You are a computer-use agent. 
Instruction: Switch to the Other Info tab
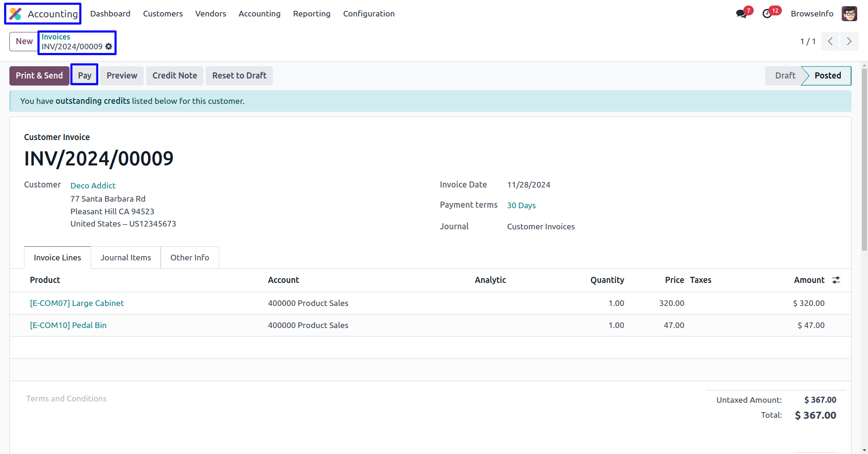pyautogui.click(x=189, y=258)
